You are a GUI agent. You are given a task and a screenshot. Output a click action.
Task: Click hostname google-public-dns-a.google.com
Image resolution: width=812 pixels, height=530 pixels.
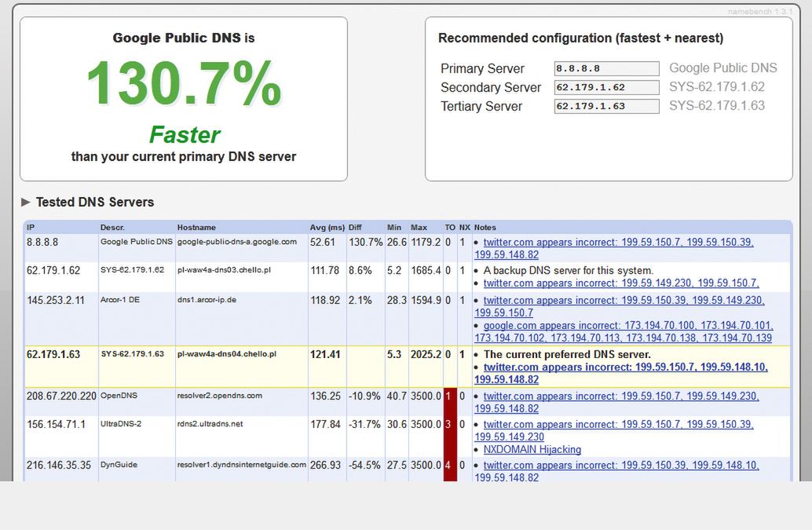tap(236, 242)
